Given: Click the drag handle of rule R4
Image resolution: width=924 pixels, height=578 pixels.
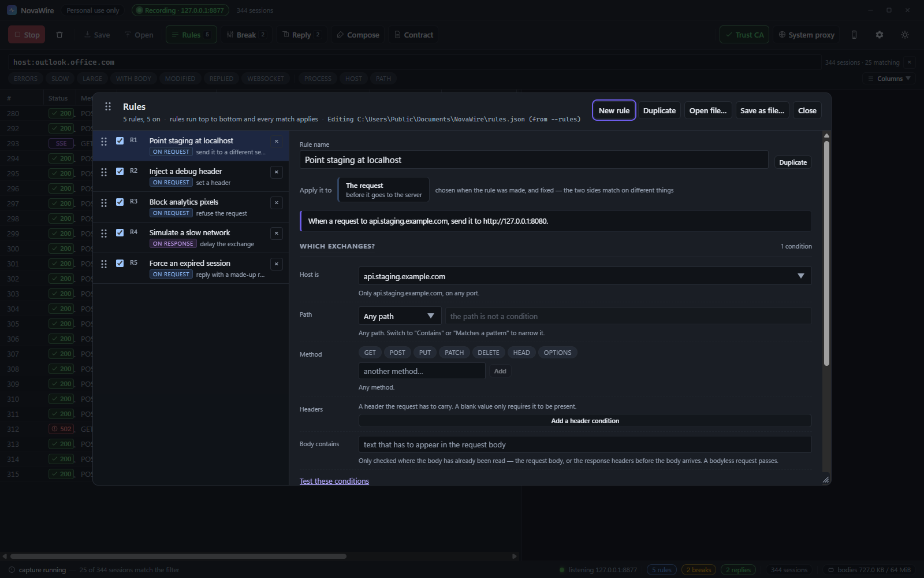Looking at the screenshot, I should coord(104,234).
